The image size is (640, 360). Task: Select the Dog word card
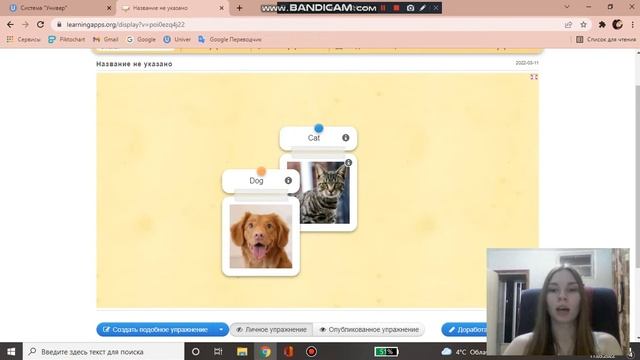point(261,181)
